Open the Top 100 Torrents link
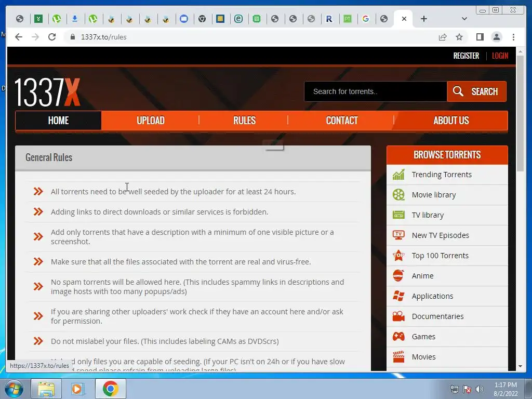Viewport: 532px width, 399px height. coord(440,256)
